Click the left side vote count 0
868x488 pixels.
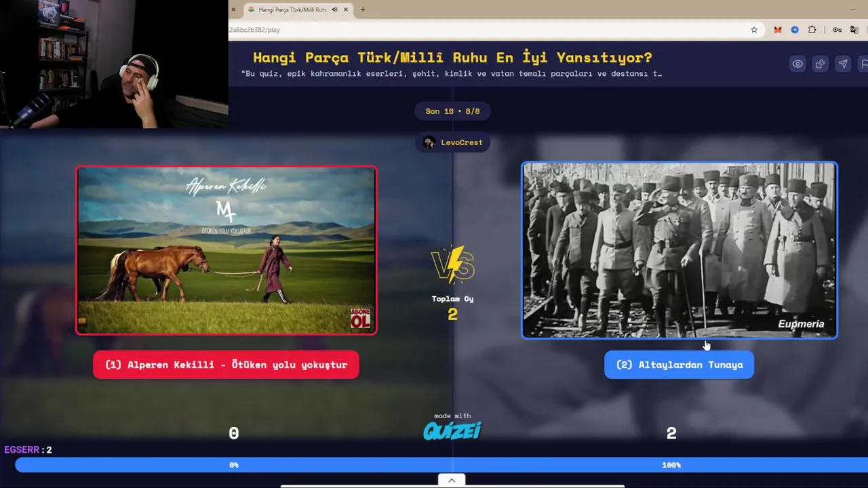[234, 433]
